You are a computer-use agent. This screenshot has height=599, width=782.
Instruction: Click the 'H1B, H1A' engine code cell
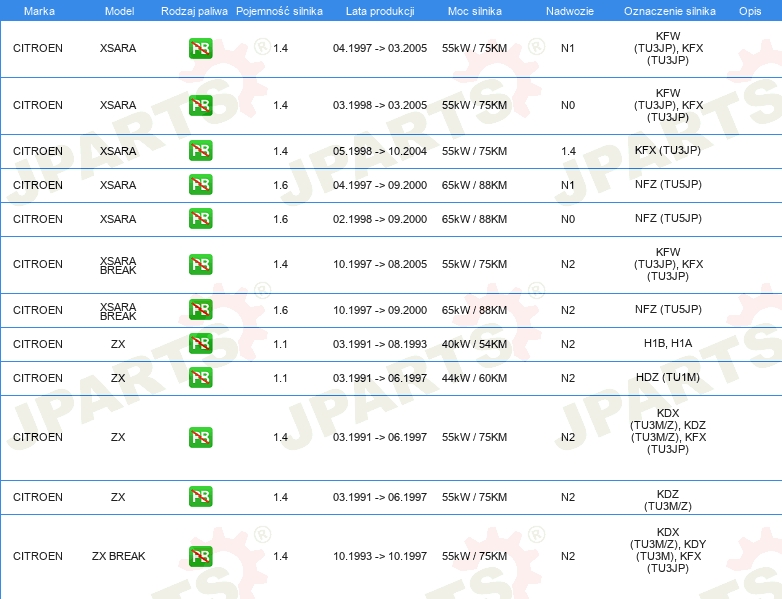coord(668,343)
